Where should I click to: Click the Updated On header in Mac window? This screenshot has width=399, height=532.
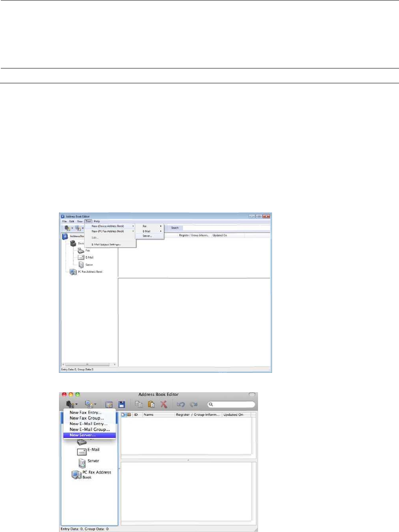[x=237, y=414]
